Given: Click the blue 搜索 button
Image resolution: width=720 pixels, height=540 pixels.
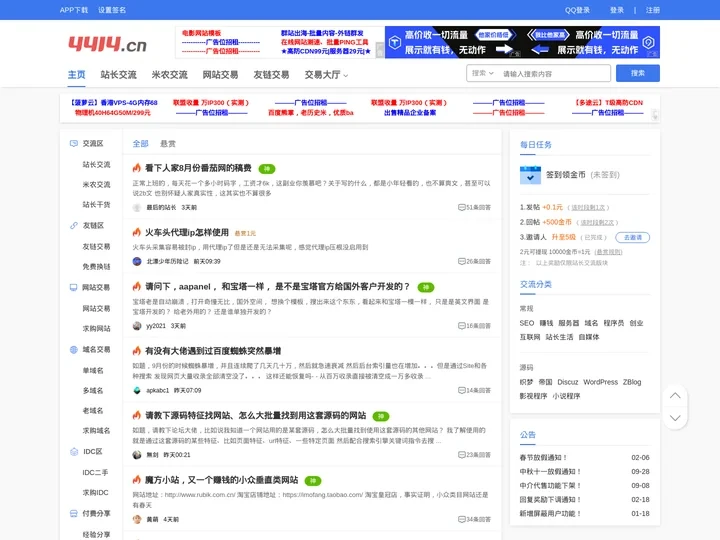Looking at the screenshot, I should (638, 73).
